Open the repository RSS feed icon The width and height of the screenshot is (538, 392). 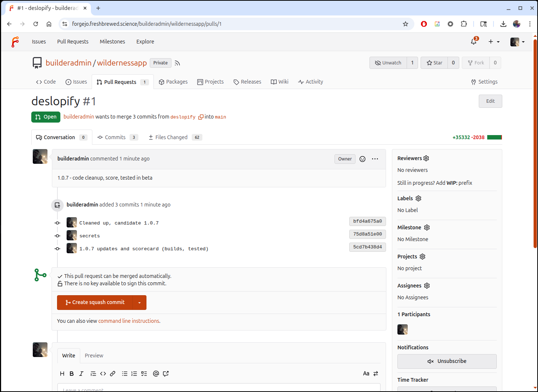pos(177,63)
